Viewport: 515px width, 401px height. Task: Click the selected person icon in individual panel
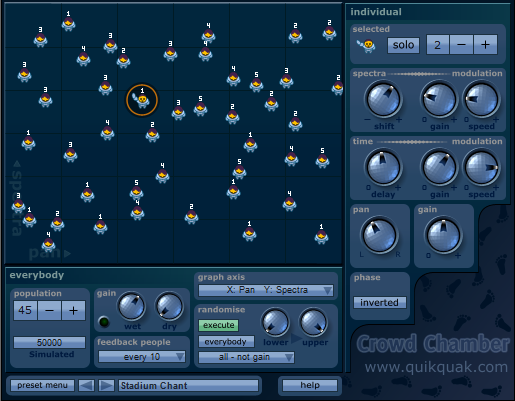point(366,46)
